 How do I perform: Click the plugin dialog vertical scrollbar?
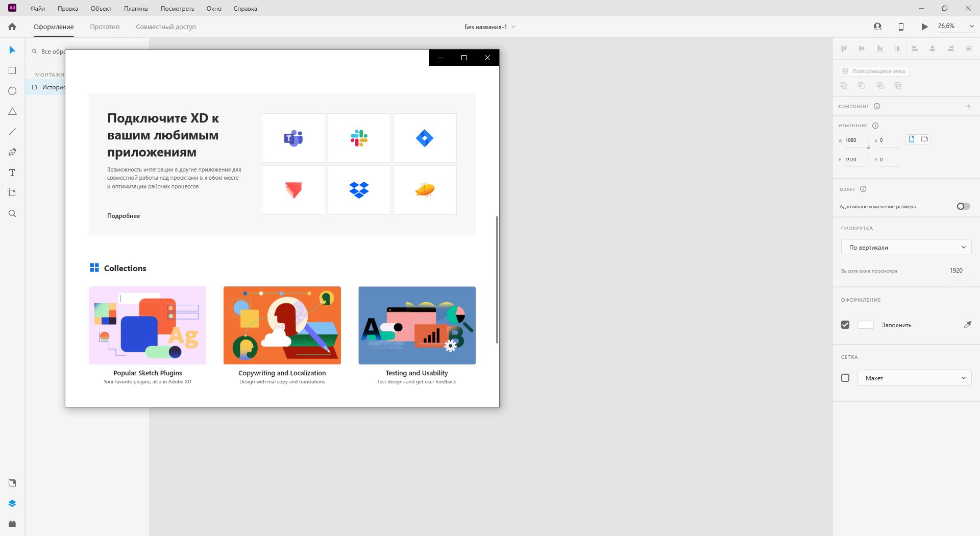(497, 279)
